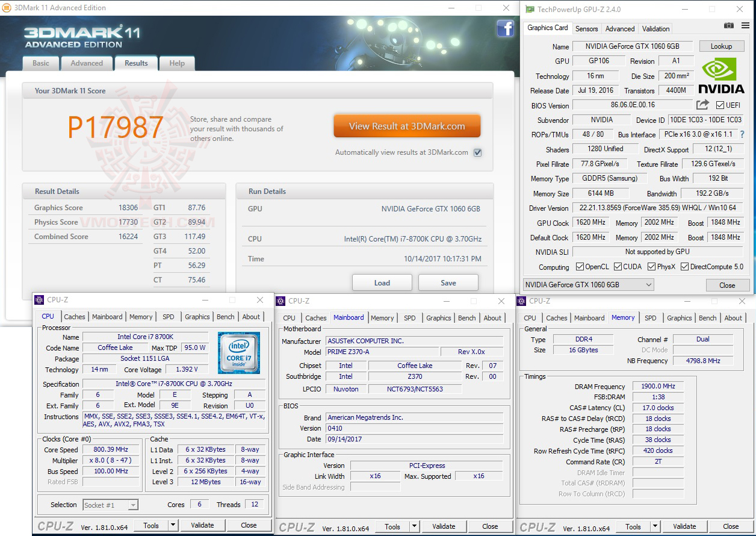Click the CPU-Z icon in its title bar
The image size is (756, 536).
(x=40, y=299)
